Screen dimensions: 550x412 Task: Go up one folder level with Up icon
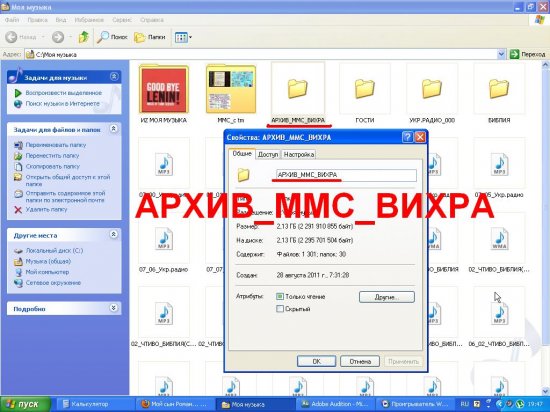[83, 36]
